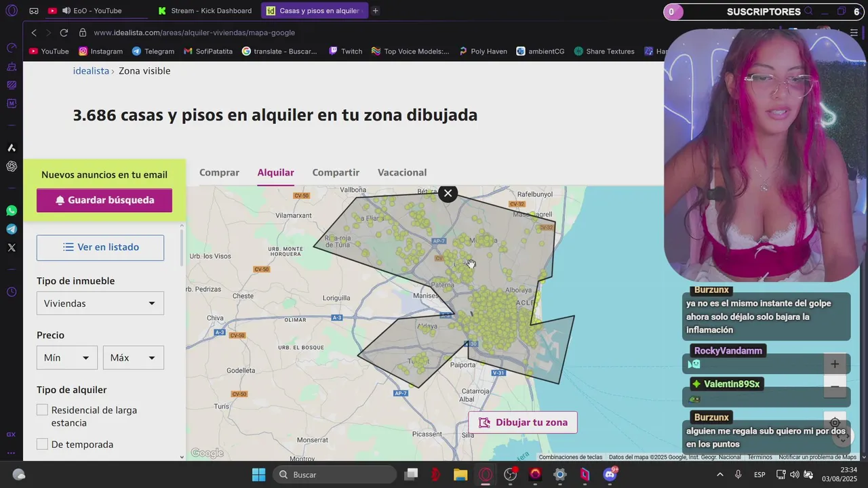The image size is (868, 488).
Task: Click Combinaciones de teclas on map
Action: tap(570, 457)
